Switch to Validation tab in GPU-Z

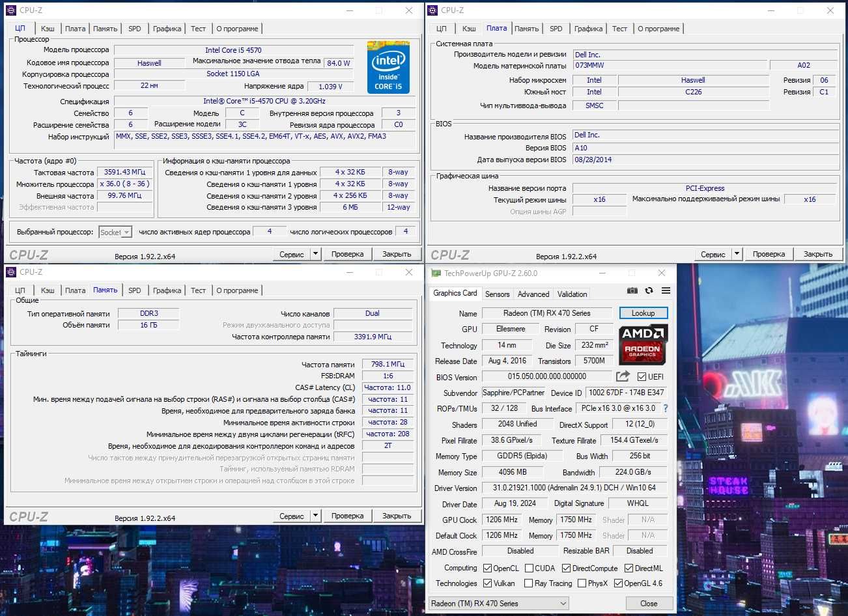(x=572, y=294)
